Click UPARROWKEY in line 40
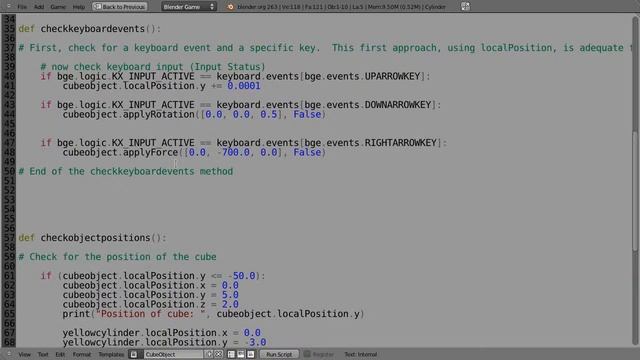 [x=392, y=76]
